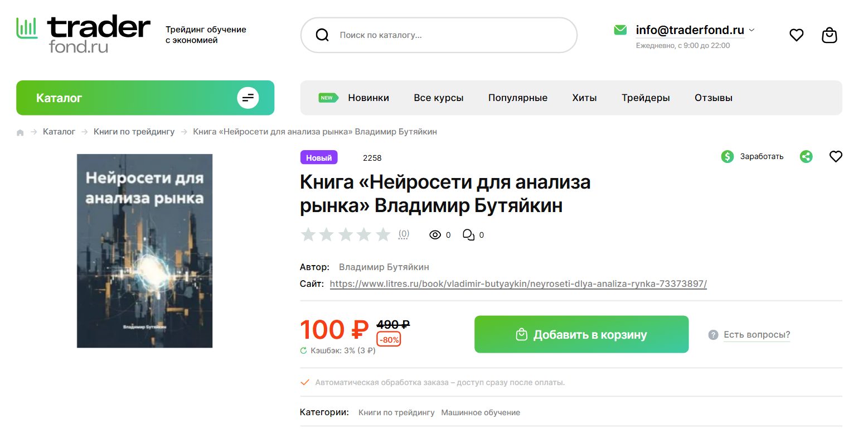868x442 pixels.
Task: Open the Трейдеры menu item
Action: point(646,98)
